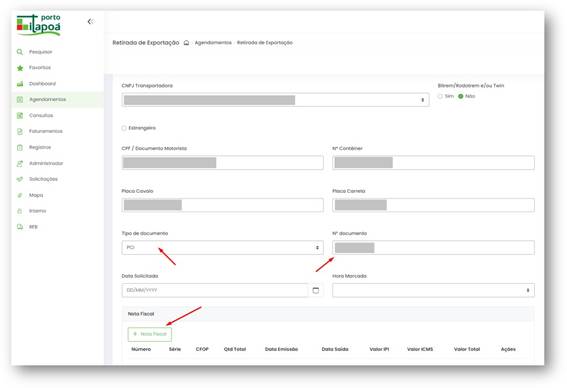Viewport: 567px width, 388px height.
Task: Toggle the Estrangeiro checkbox
Action: coord(124,128)
